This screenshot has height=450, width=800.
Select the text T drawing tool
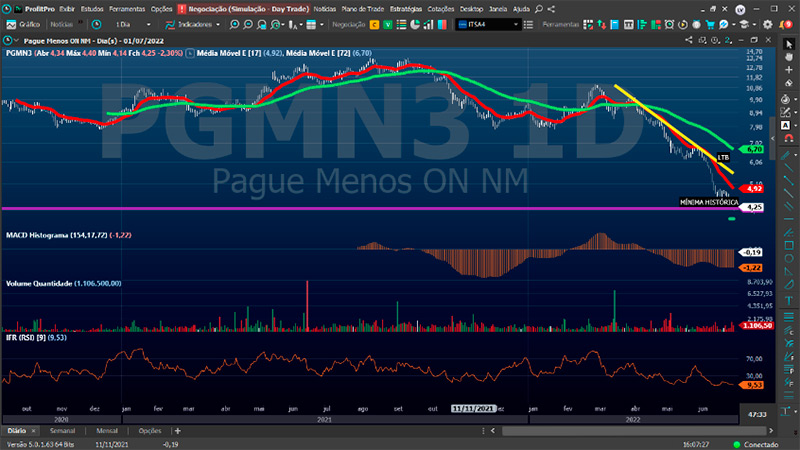tap(789, 301)
